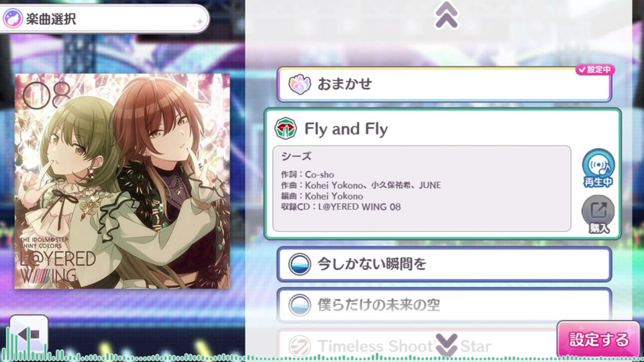Click the Fly and Fly song title
Image resolution: width=644 pixels, height=362 pixels.
(x=346, y=129)
